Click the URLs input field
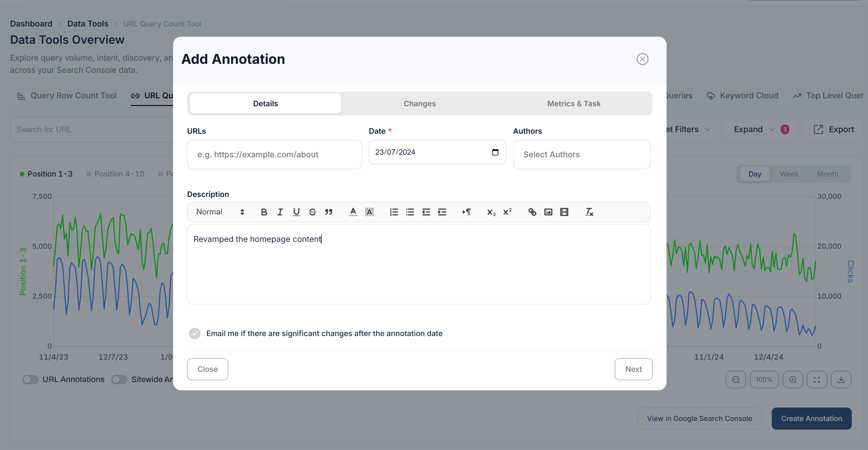868x450 pixels. coord(275,154)
